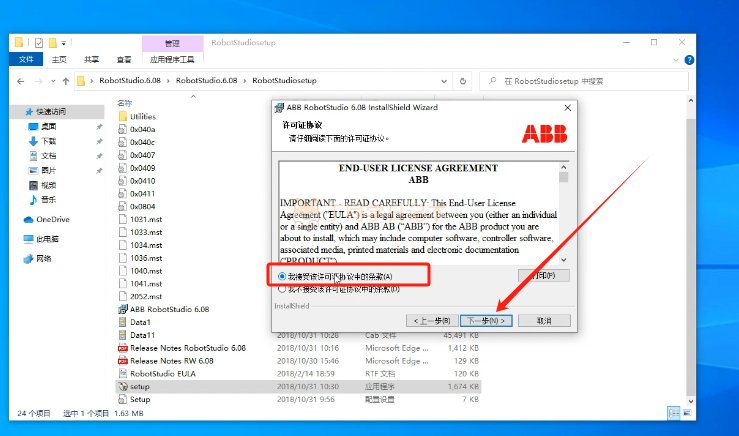The height and width of the screenshot is (436, 739).
Task: Close the InstallShield Wizard dialog
Action: (567, 108)
